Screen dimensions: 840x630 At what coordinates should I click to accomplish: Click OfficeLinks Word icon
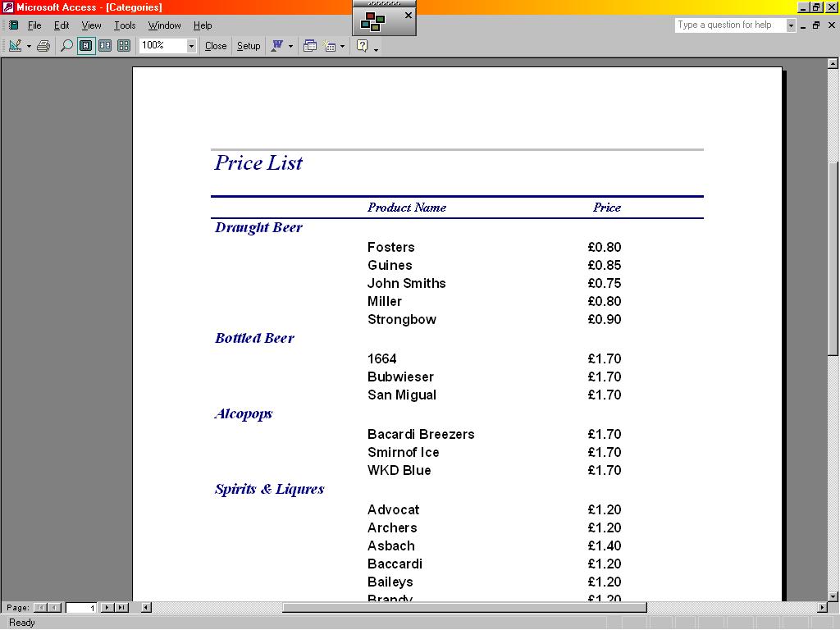click(x=277, y=46)
